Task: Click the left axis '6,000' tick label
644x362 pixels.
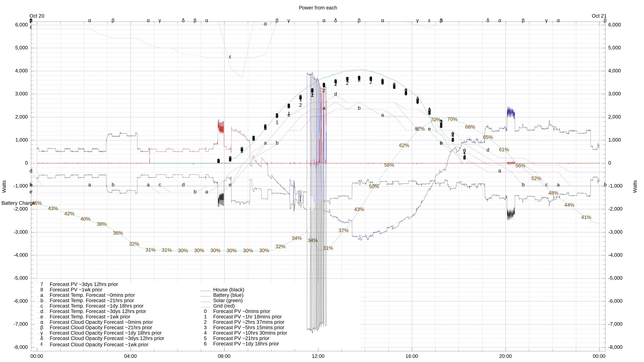Action: pos(22,25)
